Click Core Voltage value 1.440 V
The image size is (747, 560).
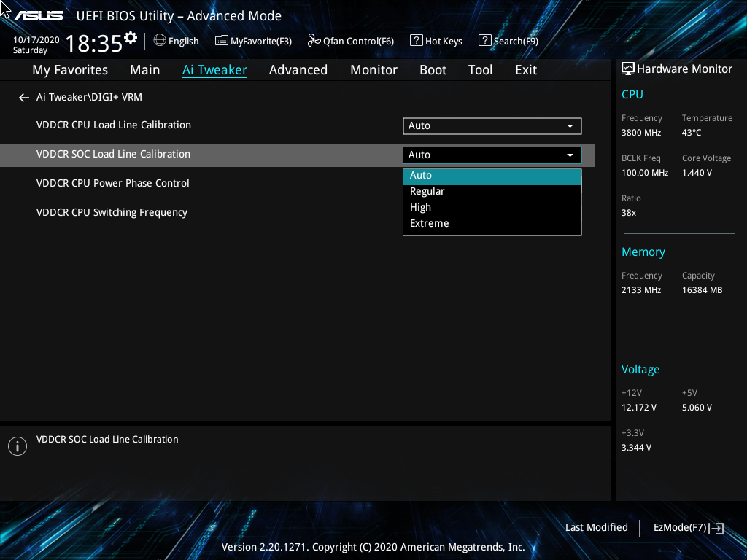(x=697, y=173)
